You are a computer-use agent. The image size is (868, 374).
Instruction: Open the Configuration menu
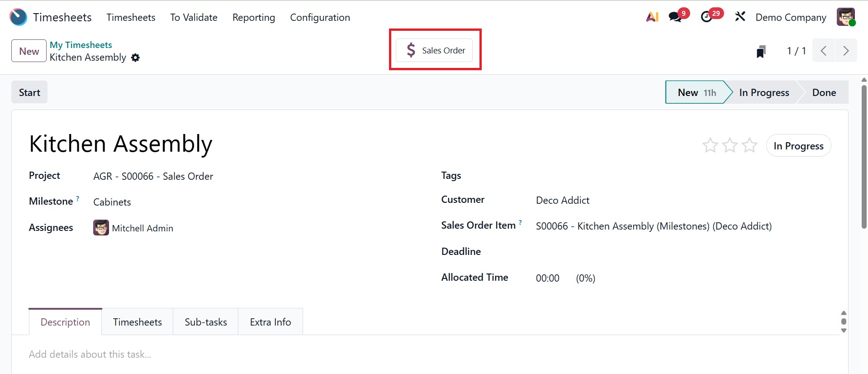[320, 17]
